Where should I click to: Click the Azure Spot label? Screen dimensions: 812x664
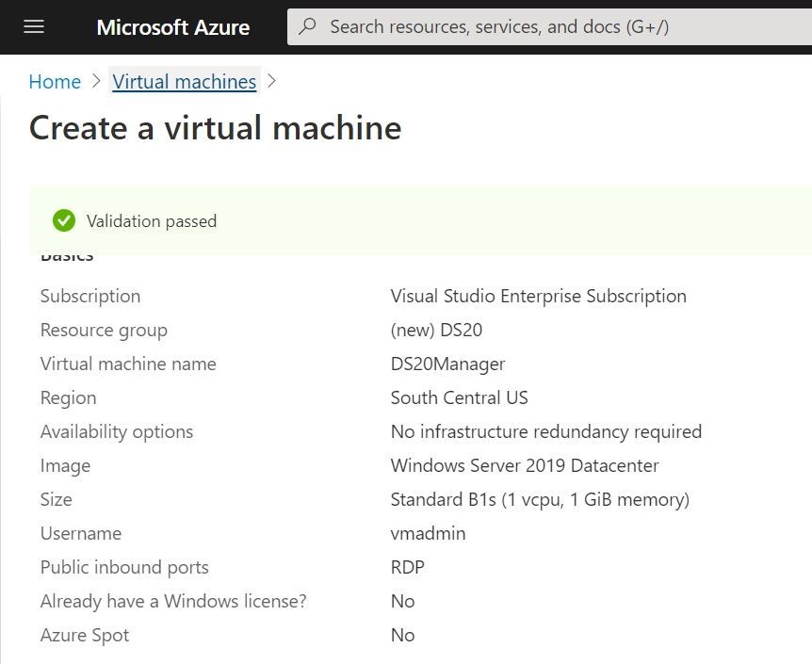point(85,635)
